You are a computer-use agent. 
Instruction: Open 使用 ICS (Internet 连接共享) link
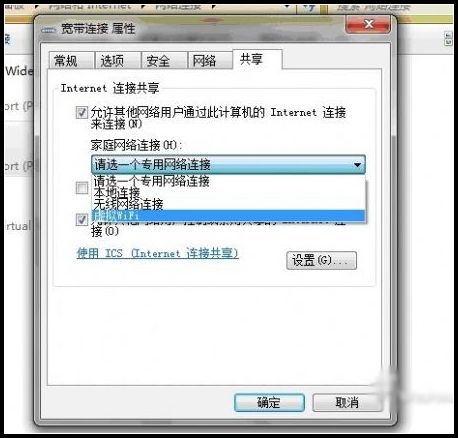tap(158, 253)
